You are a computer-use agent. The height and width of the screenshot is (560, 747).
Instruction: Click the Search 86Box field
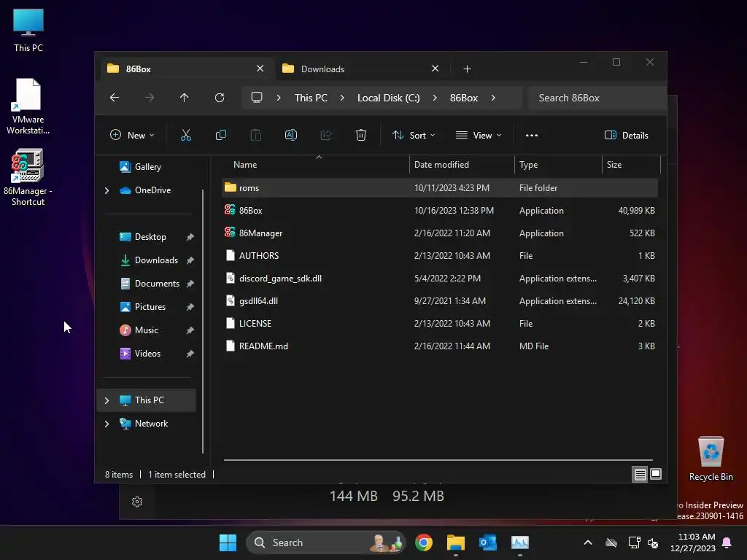tap(597, 98)
